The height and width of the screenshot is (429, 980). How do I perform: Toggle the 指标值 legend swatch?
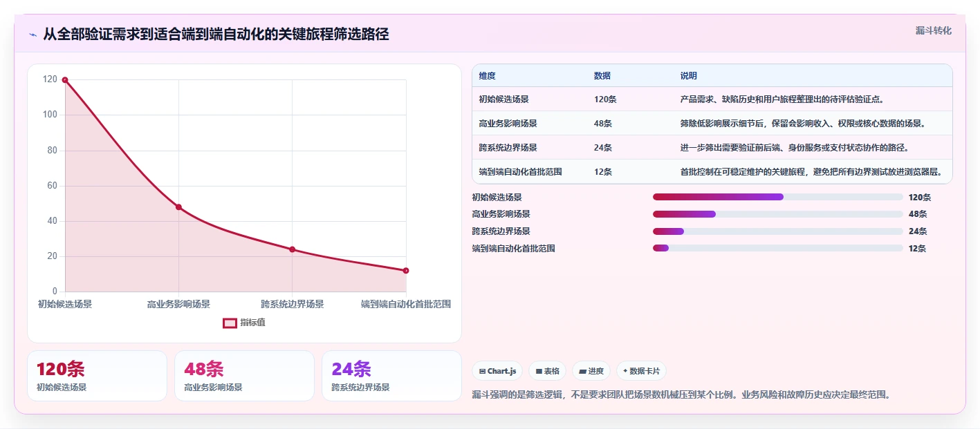230,323
